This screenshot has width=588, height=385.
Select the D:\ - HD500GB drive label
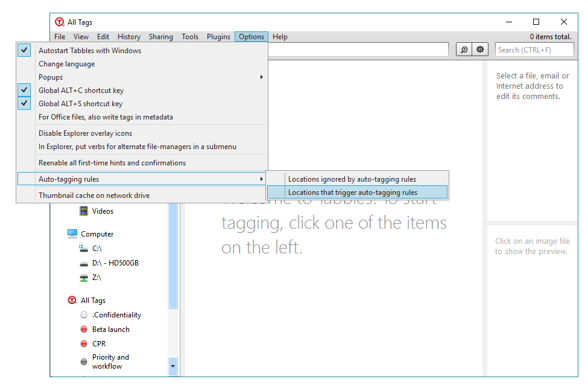[116, 263]
